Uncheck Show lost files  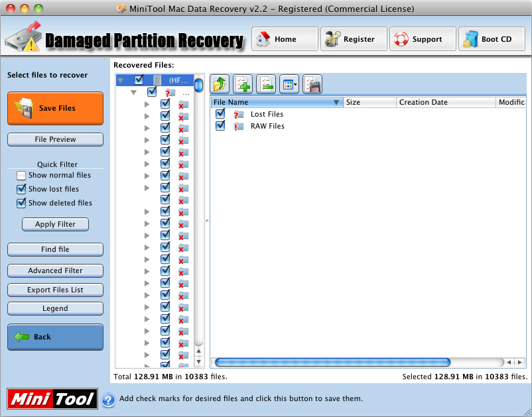coord(21,189)
